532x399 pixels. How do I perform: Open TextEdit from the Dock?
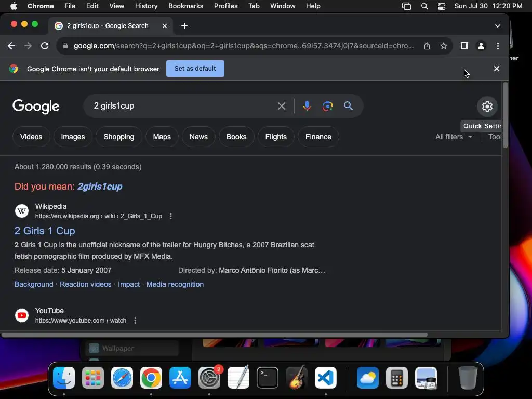[x=238, y=378]
